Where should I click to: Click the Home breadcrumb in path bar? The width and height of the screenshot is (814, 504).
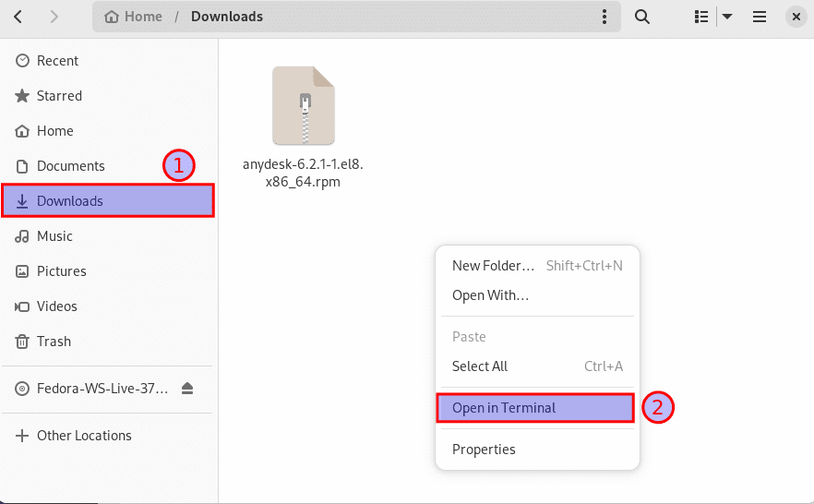pos(135,17)
